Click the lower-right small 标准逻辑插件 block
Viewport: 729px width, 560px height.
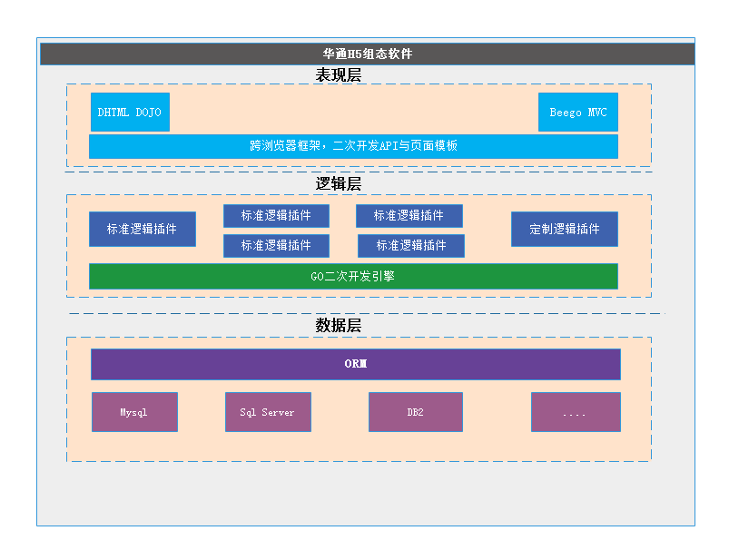(410, 246)
